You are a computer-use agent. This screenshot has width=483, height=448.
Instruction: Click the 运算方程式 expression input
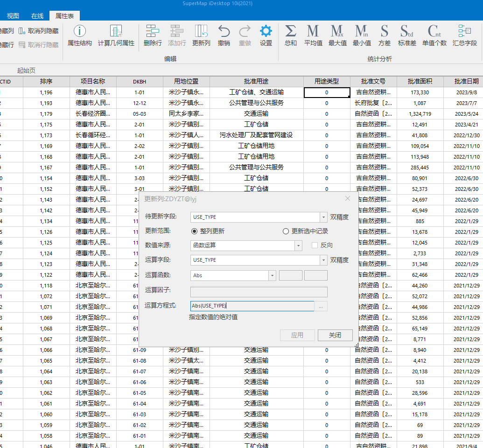pyautogui.click(x=252, y=306)
